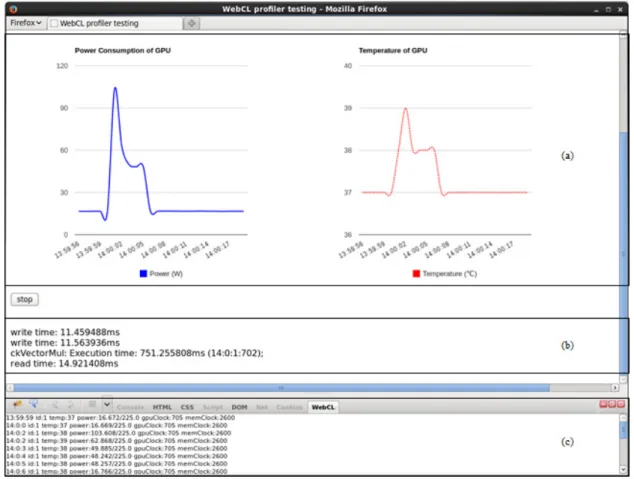Click the 'Temperature of GPU' chart title
This screenshot has height=479, width=634.
click(393, 51)
